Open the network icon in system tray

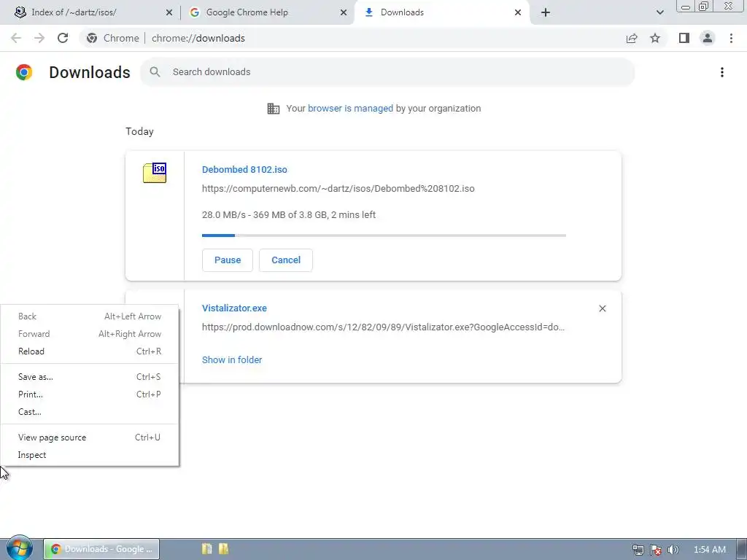click(x=638, y=550)
